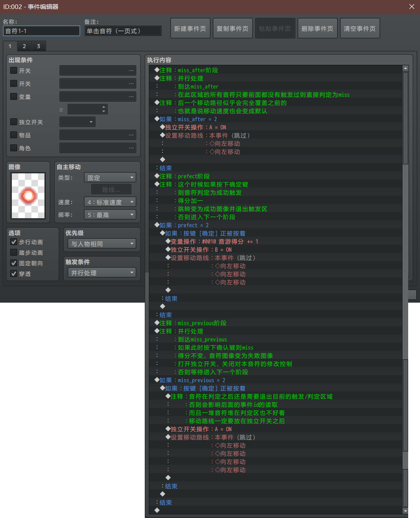Viewport: 420px width, 518px height.
Task: Enable the first 开关 condition checkbox
Action: 14,71
